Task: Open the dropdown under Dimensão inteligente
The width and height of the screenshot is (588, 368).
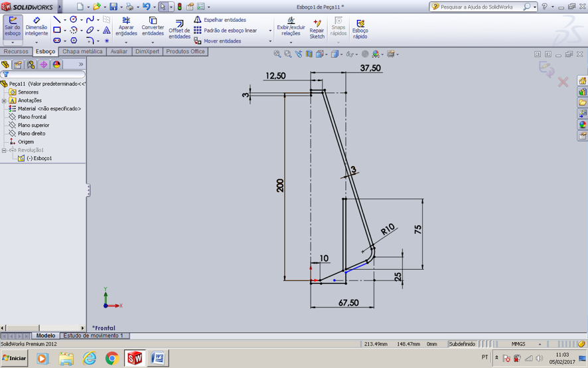Action: 37,42
